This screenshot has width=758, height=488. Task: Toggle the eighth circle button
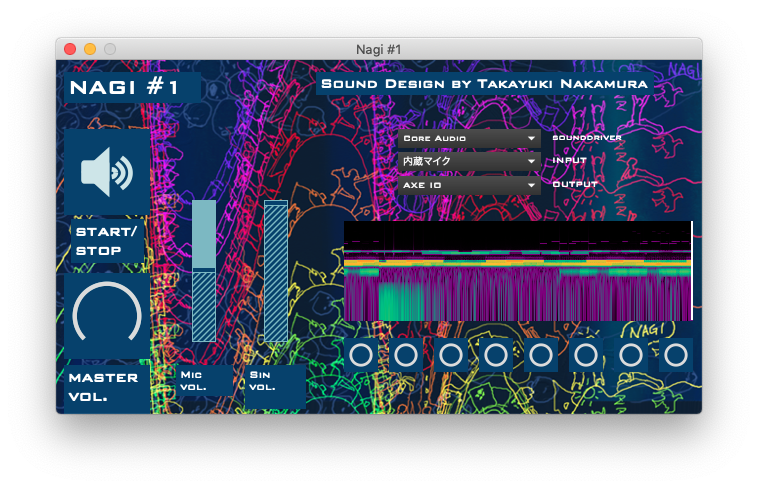coord(676,355)
